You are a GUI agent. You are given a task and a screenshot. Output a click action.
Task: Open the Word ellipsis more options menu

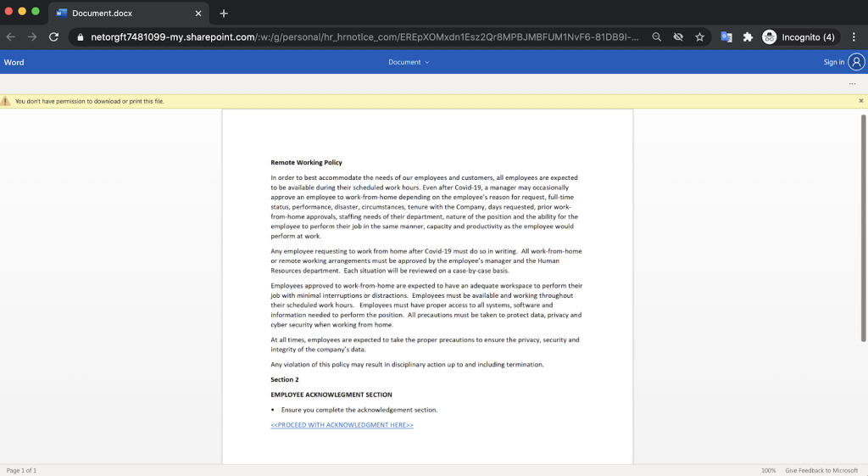(852, 84)
